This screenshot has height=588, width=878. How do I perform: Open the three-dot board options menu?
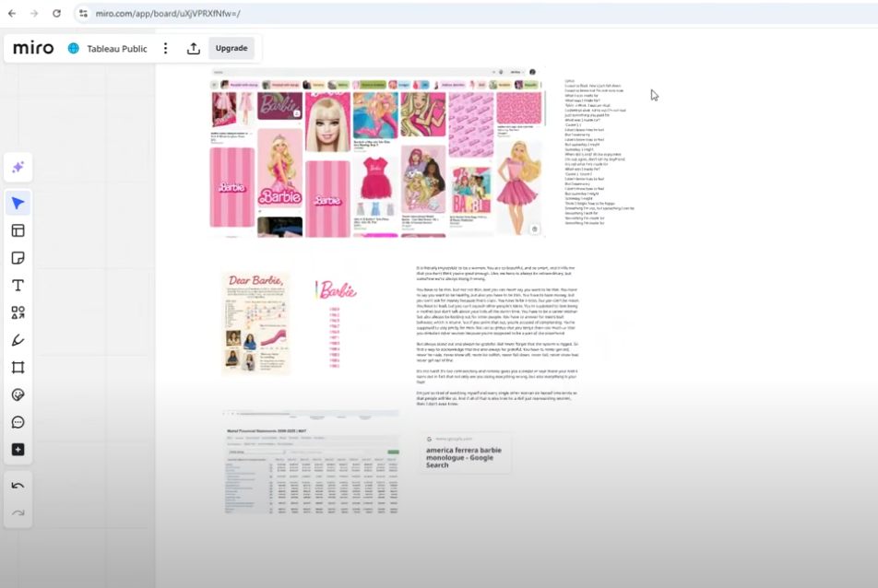pos(165,48)
